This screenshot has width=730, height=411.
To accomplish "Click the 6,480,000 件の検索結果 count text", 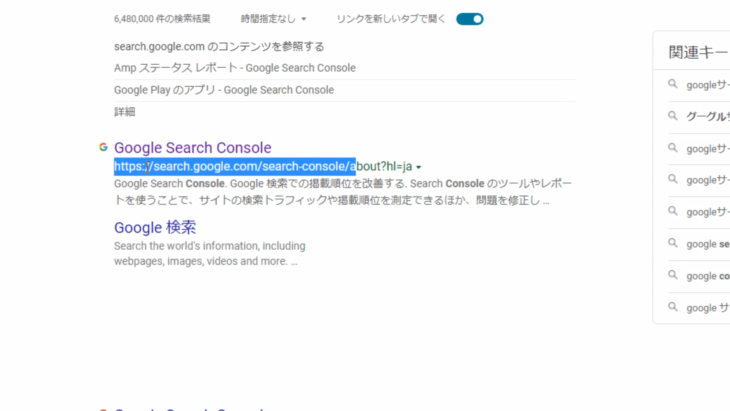I will tap(162, 19).
